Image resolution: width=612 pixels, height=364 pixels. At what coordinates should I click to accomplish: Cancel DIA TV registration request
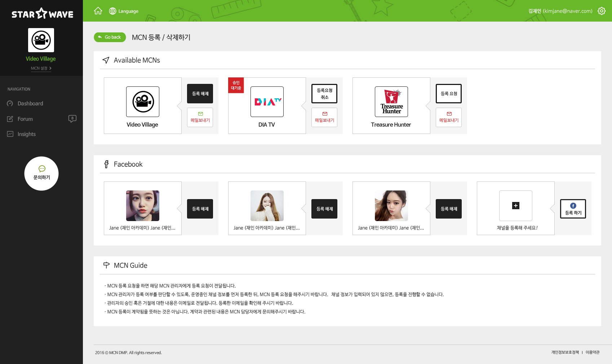pyautogui.click(x=324, y=94)
